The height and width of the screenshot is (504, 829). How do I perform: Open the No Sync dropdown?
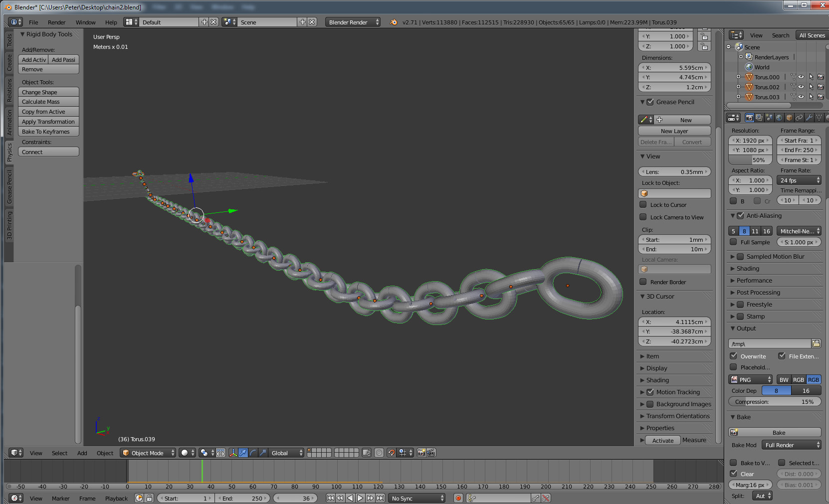(x=417, y=498)
